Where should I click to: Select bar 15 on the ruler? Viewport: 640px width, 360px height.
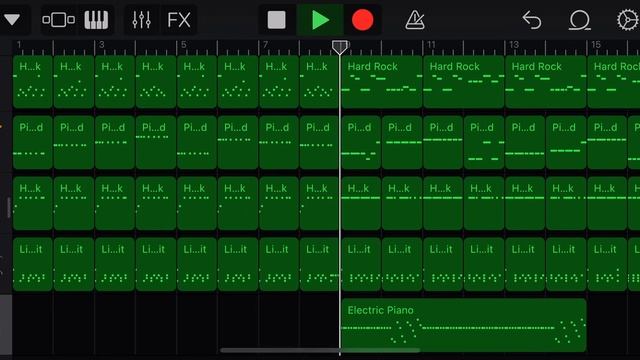596,44
